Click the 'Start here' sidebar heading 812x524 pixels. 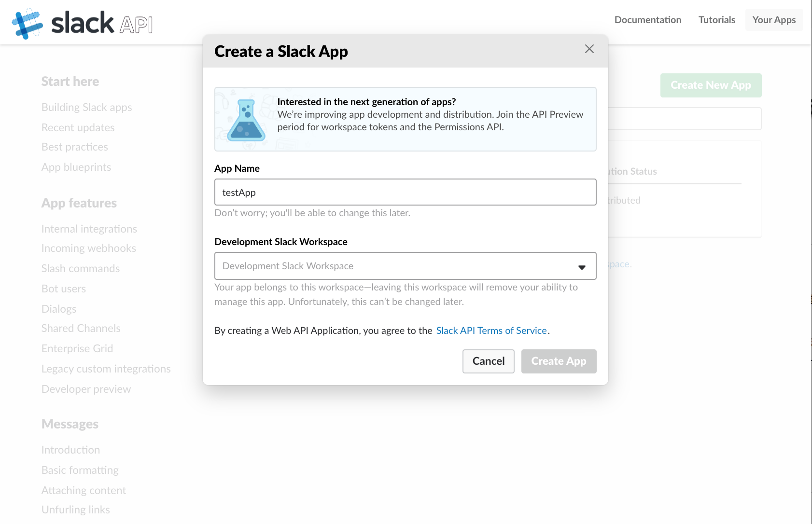click(x=70, y=82)
